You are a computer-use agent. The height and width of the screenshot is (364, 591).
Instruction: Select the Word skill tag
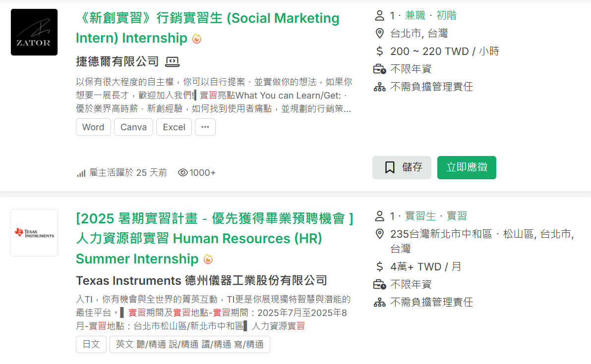coord(94,127)
